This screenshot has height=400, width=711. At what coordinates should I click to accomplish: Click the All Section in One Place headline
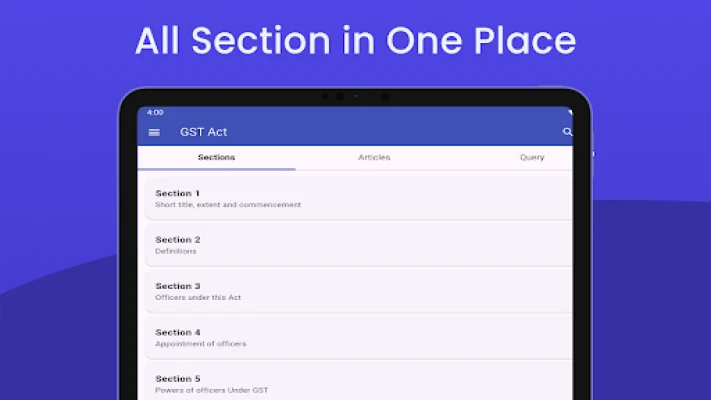(356, 41)
